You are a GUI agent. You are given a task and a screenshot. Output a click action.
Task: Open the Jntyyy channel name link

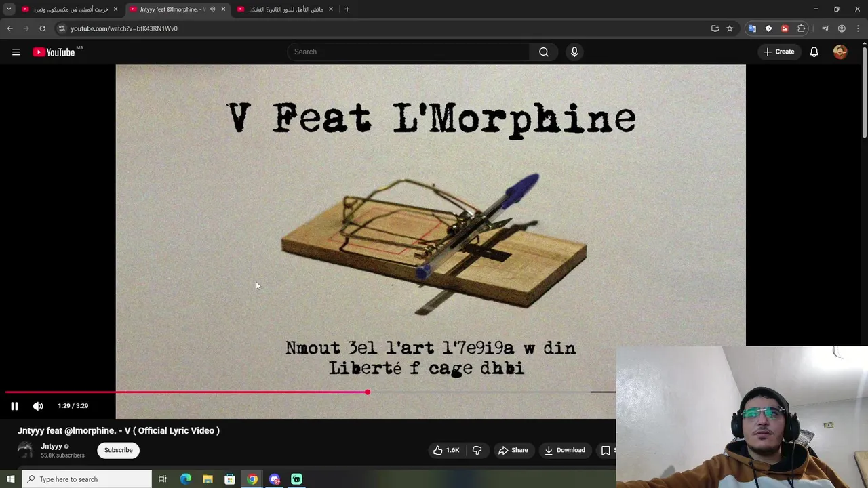pyautogui.click(x=52, y=446)
